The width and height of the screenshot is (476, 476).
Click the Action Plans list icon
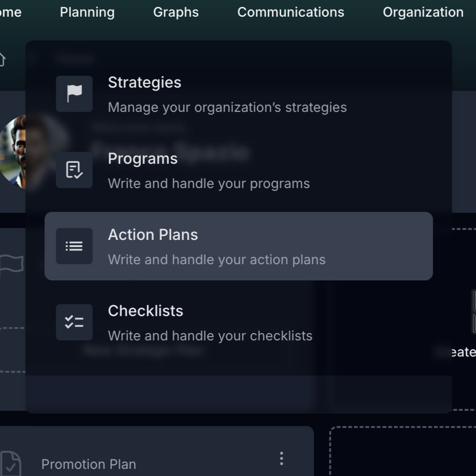pyautogui.click(x=74, y=246)
